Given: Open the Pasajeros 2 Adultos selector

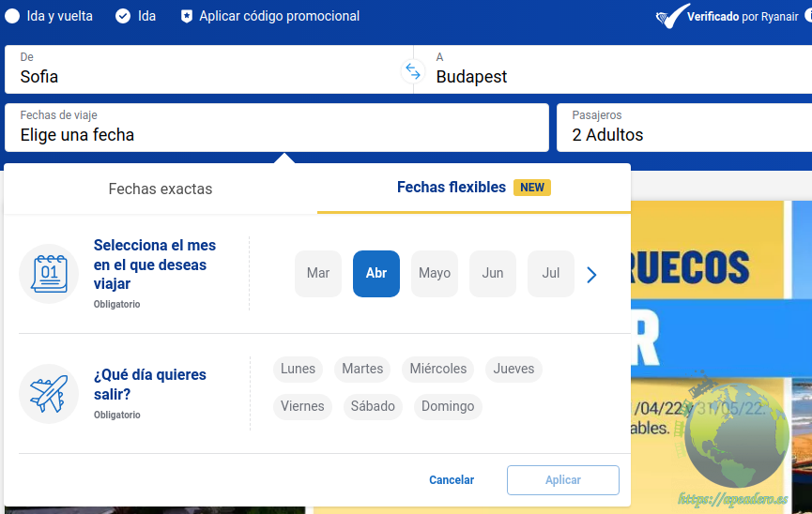Looking at the screenshot, I should pyautogui.click(x=685, y=127).
